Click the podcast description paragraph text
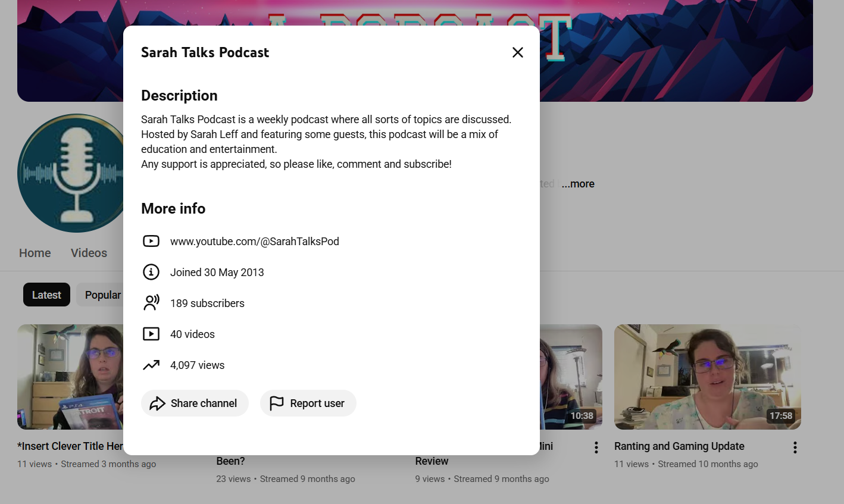 [326, 142]
